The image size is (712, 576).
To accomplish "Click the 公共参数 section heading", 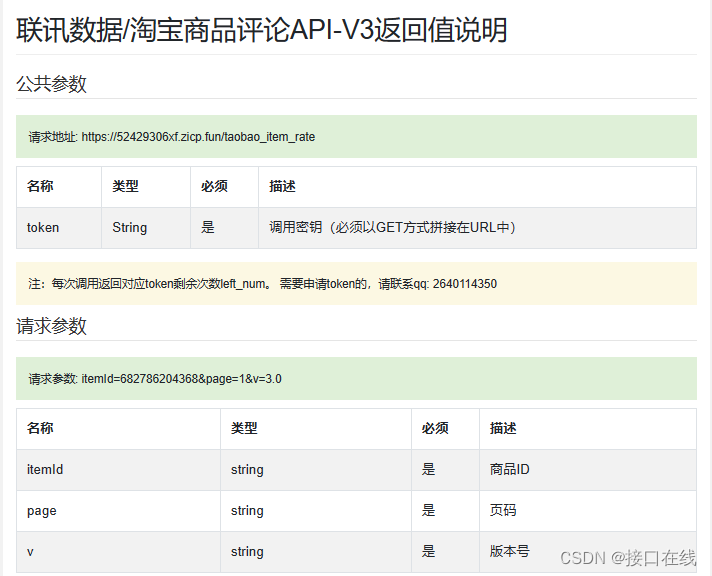I will pos(51,84).
